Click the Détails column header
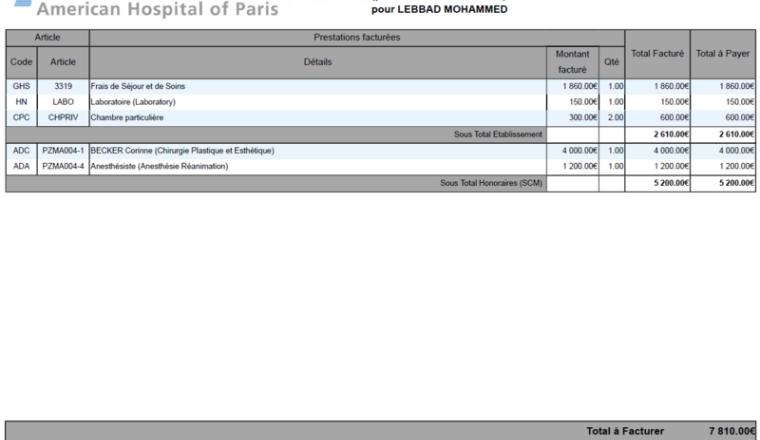Image resolution: width=760 pixels, height=440 pixels. (318, 62)
